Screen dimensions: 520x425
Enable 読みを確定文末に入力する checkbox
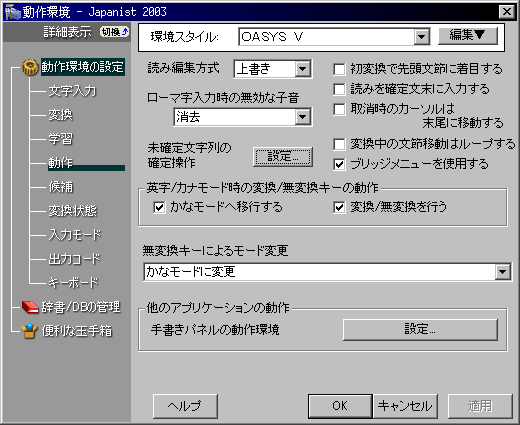coord(339,89)
